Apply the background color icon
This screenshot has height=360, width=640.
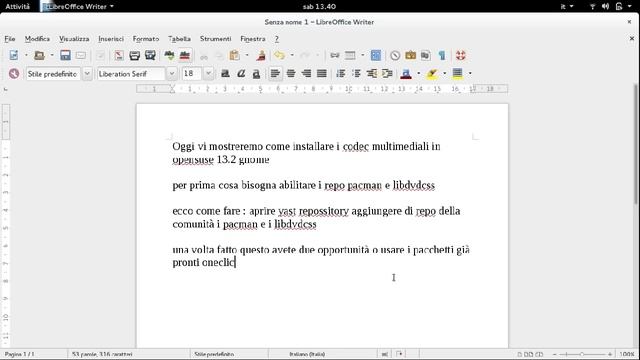click(458, 73)
